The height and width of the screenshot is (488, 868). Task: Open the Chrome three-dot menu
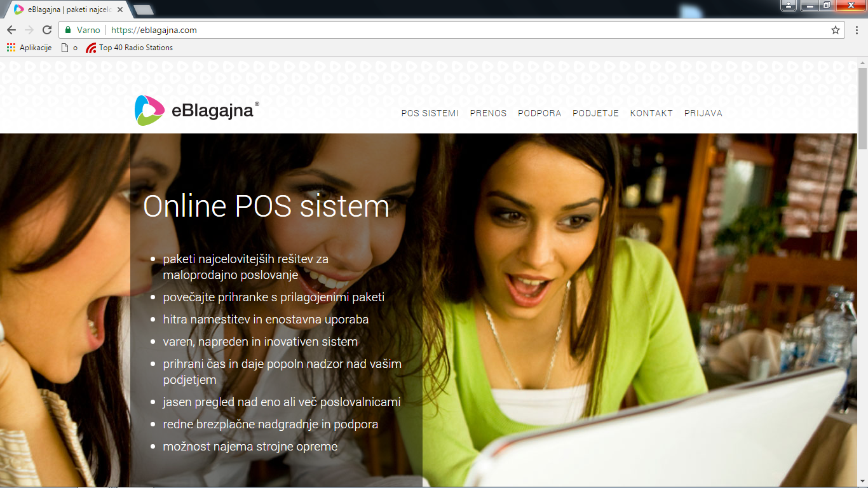[x=857, y=30]
